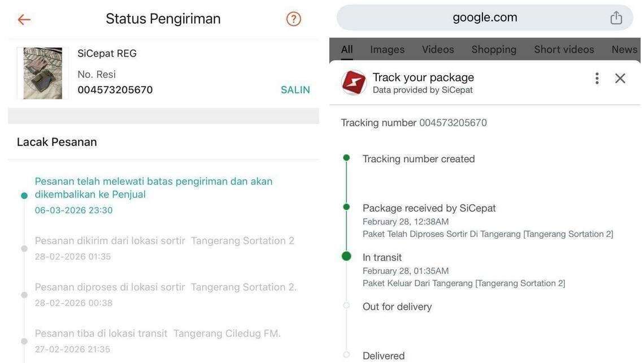Tap the share icon in address bar
This screenshot has height=363, width=644.
[616, 18]
